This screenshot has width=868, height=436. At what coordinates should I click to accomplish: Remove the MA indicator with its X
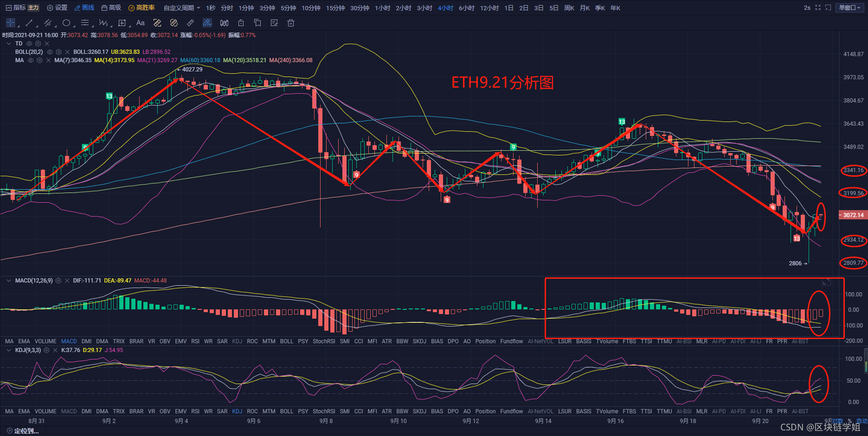point(48,60)
